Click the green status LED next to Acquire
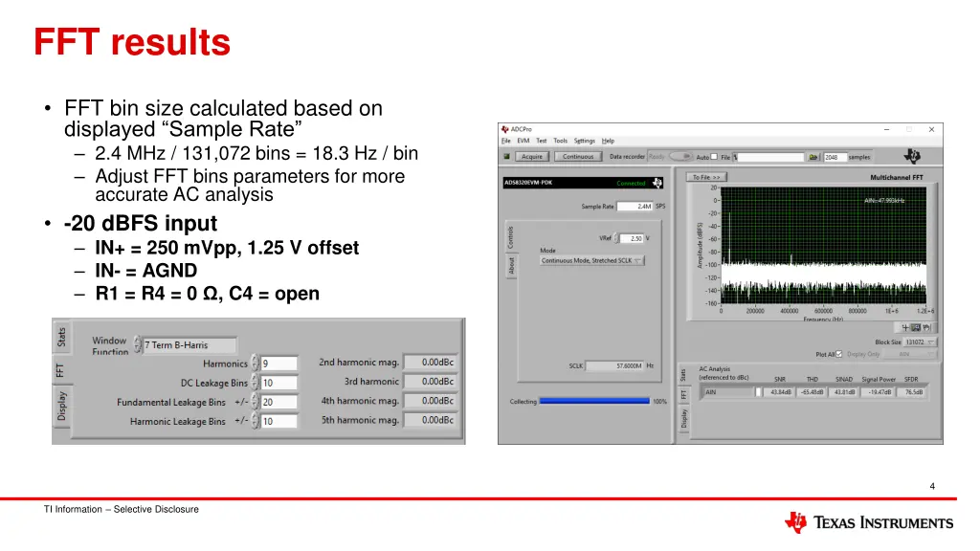Image resolution: width=980 pixels, height=551 pixels. tap(507, 157)
